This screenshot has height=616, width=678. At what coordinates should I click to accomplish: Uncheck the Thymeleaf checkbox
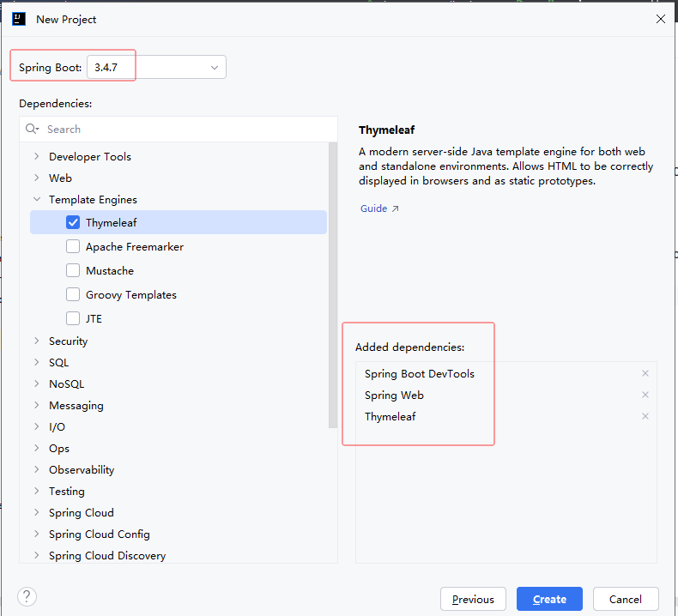tap(73, 222)
